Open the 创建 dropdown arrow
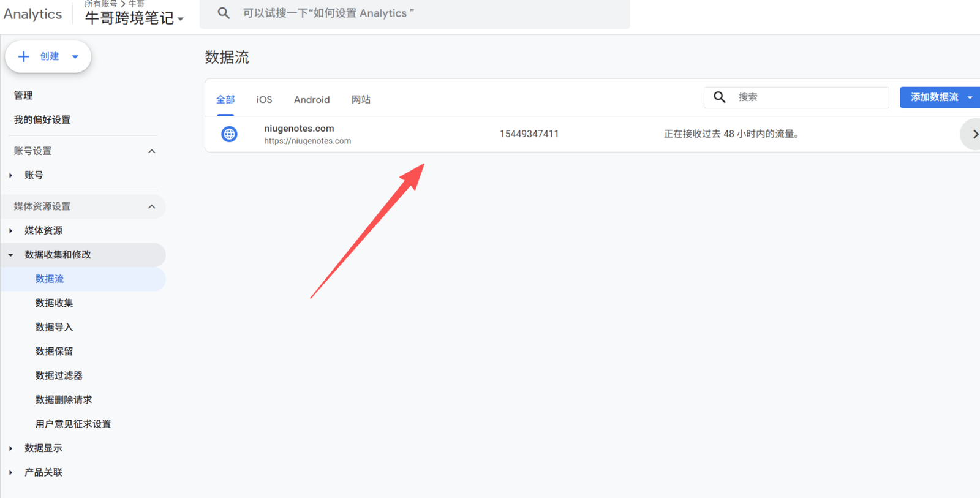Image resolution: width=980 pixels, height=498 pixels. click(x=75, y=56)
